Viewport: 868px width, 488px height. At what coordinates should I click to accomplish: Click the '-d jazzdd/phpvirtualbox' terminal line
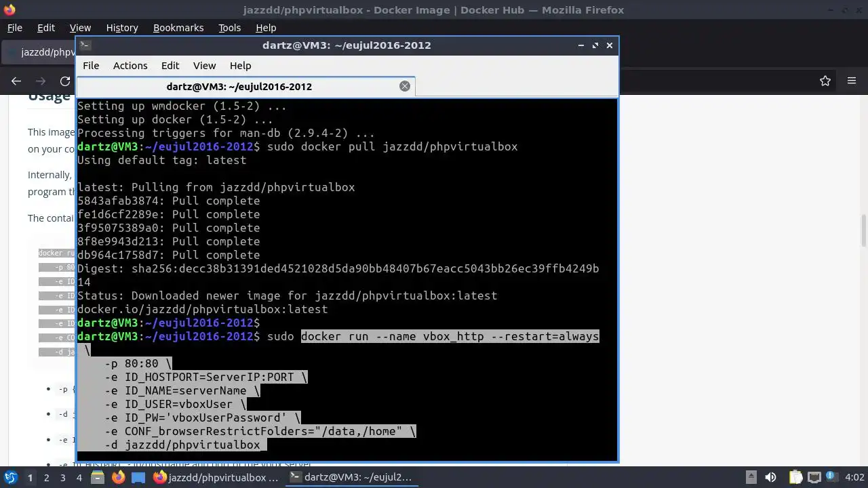[x=182, y=445]
